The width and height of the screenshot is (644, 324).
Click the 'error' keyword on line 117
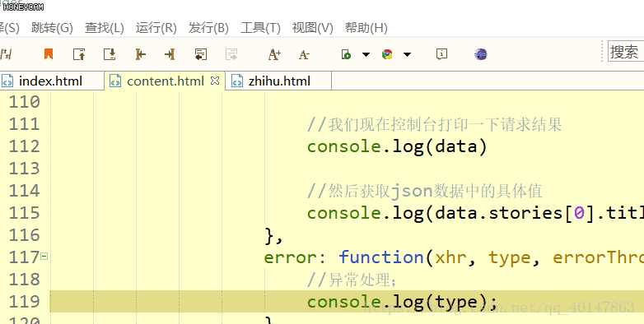[x=290, y=257]
